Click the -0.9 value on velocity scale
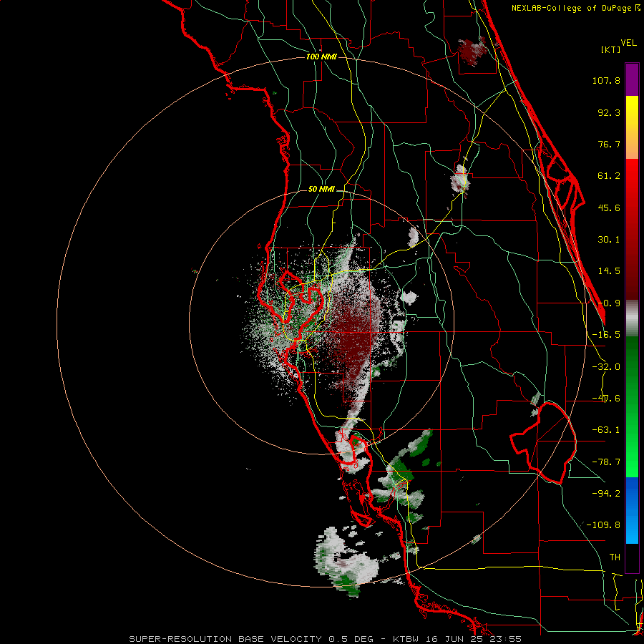 click(x=609, y=303)
